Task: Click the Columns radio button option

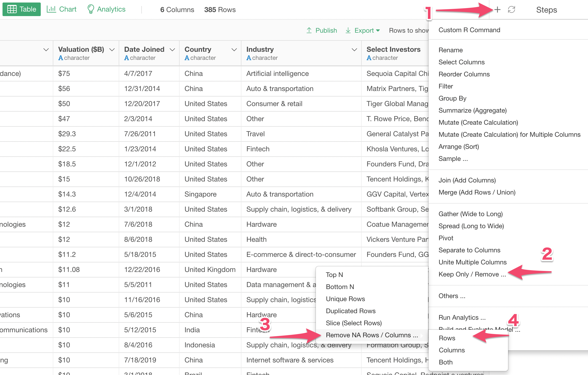Action: point(451,350)
